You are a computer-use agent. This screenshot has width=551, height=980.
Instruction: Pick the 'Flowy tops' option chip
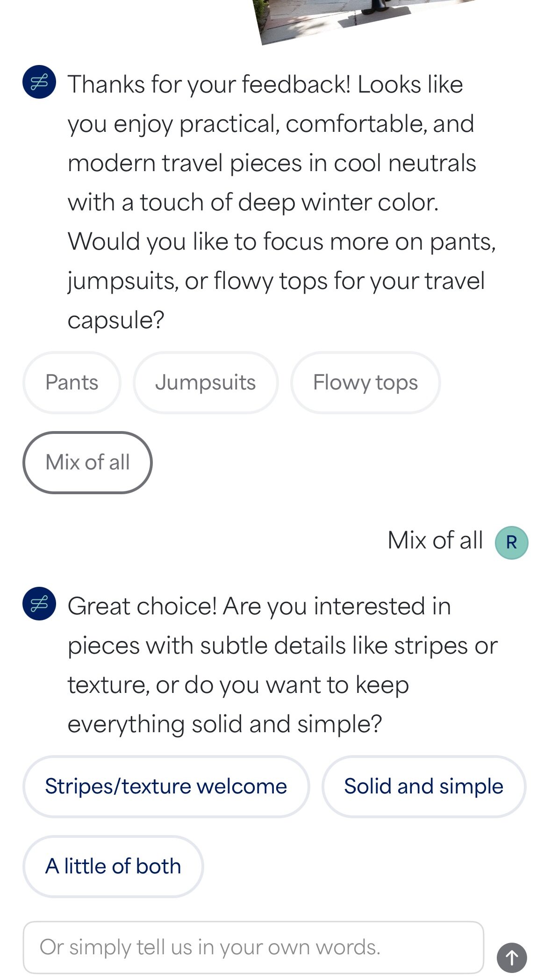point(365,382)
